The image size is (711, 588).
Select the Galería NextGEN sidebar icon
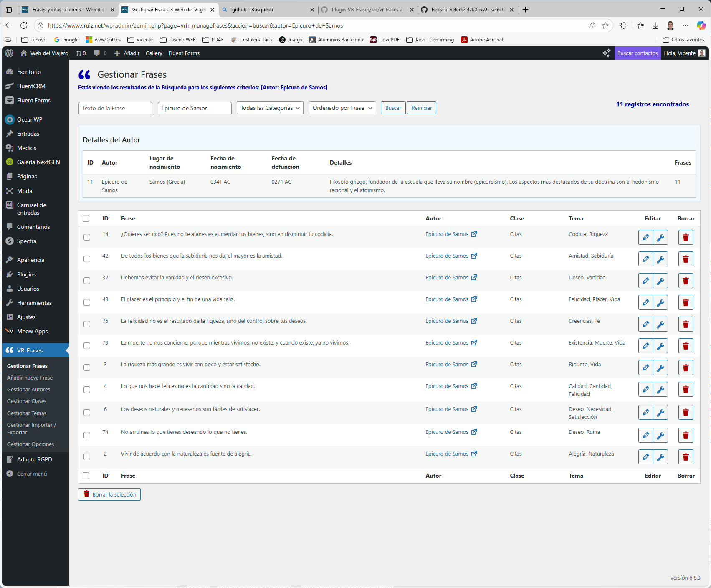click(9, 162)
